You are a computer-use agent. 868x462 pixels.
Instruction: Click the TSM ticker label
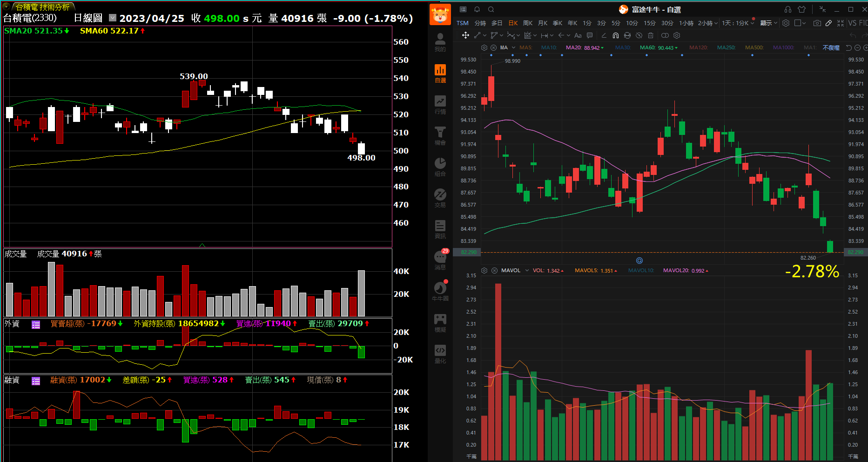click(x=463, y=23)
